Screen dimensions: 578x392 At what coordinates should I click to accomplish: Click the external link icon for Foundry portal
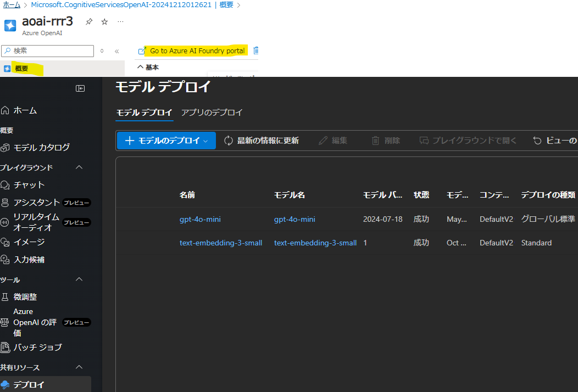click(142, 51)
